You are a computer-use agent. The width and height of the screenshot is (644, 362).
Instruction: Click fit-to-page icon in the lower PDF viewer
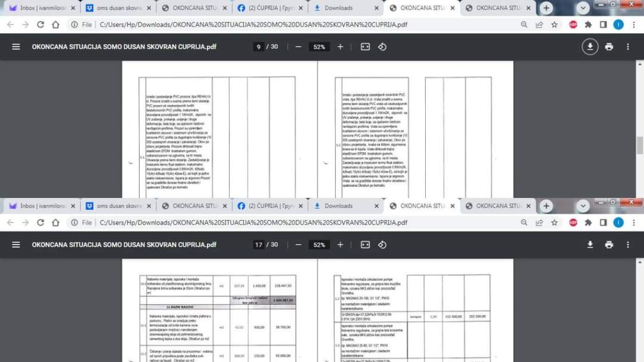coord(365,244)
